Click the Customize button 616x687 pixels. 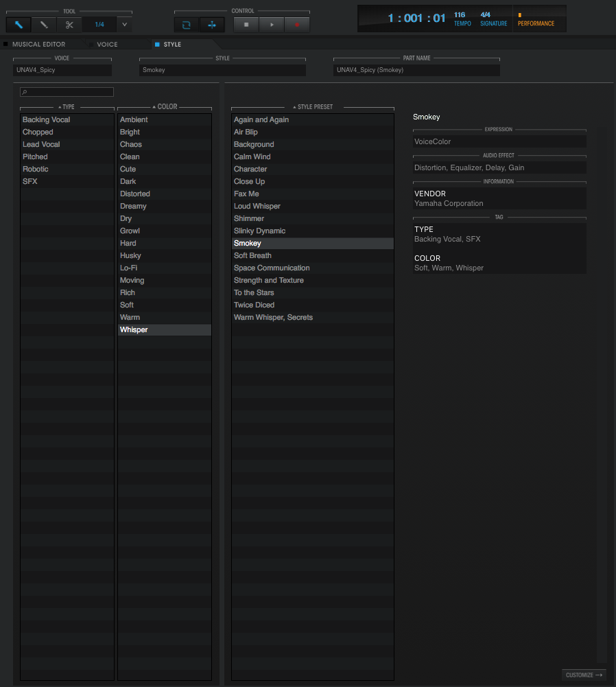(x=584, y=675)
